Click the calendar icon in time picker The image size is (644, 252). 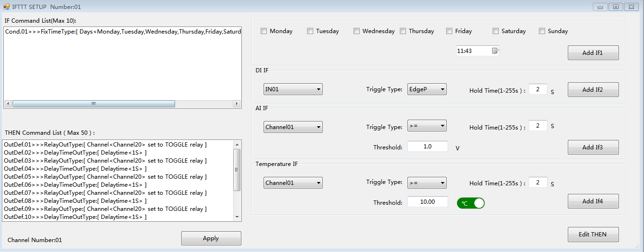pos(494,51)
